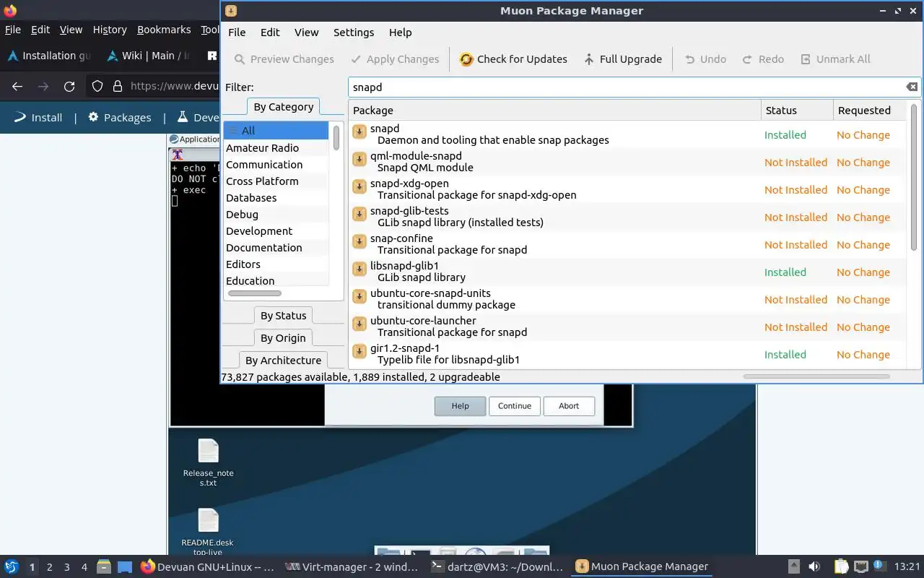The width and height of the screenshot is (924, 578).
Task: Click the Unmark All toolbar button
Action: pos(835,59)
